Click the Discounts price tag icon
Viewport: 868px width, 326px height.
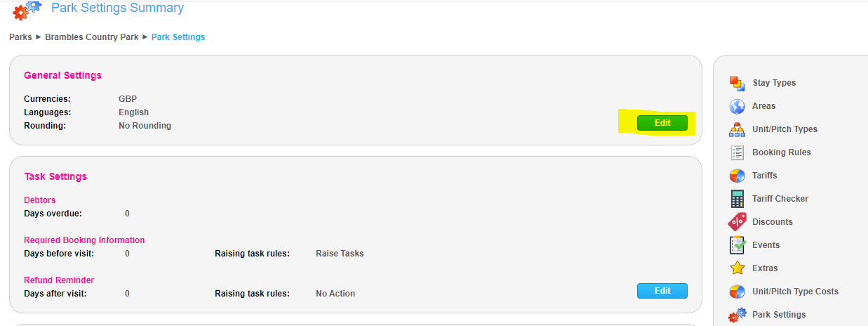(737, 222)
